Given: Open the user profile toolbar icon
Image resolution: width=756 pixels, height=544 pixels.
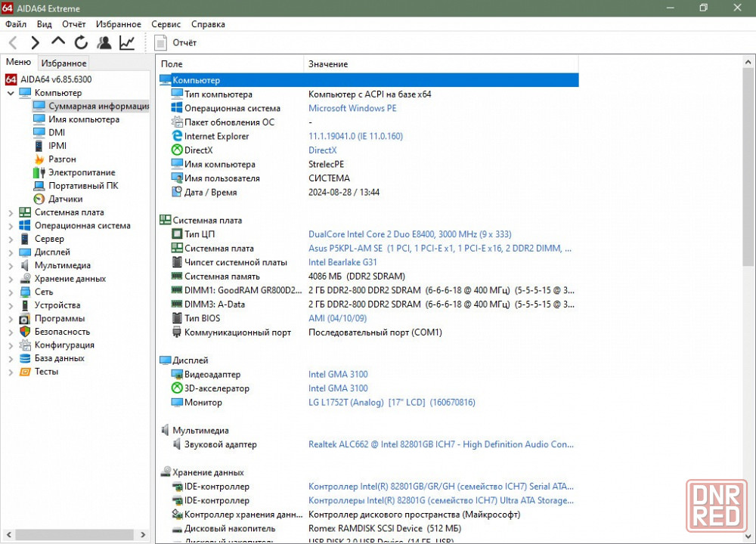Looking at the screenshot, I should (x=104, y=43).
